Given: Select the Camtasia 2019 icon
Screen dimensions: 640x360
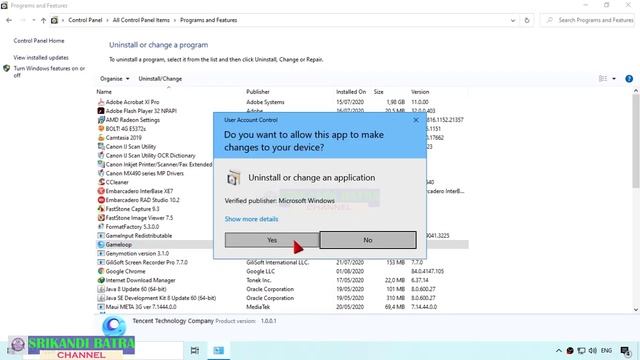Looking at the screenshot, I should 101,138.
